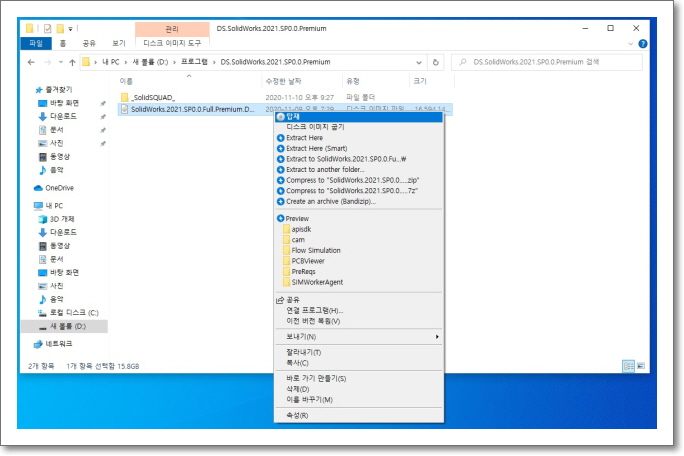Sort by 수정한 날짜 column header
The height and width of the screenshot is (456, 684).
click(x=302, y=81)
